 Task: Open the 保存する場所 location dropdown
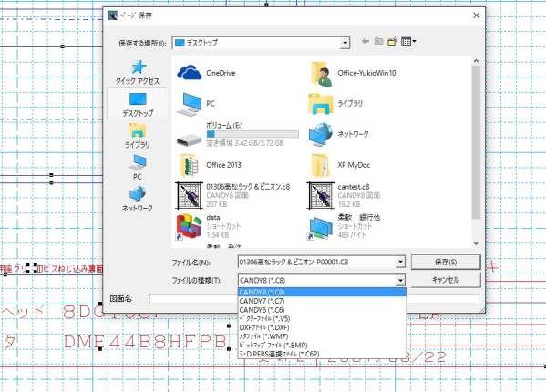[x=345, y=43]
